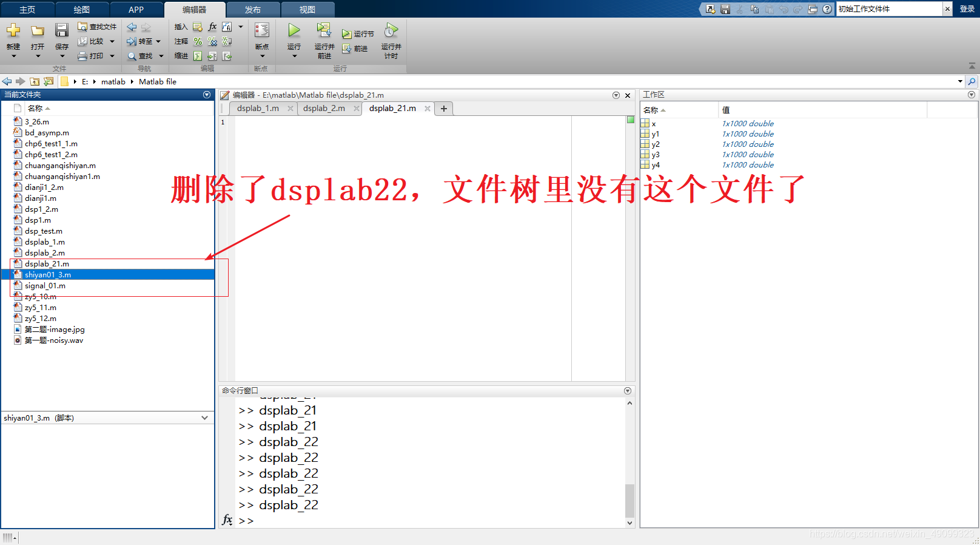Click the 前进 (Advance) button
Screen dimensions: 980x545
pos(355,49)
